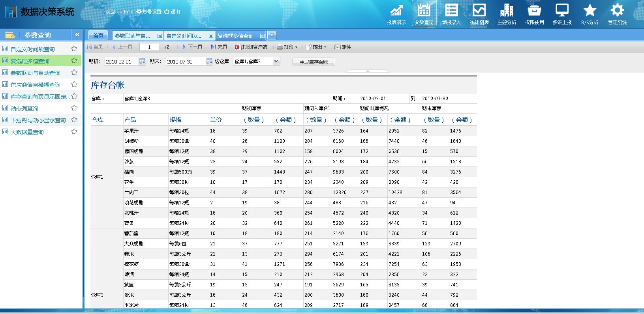Toggle favorite star for 供应商信息模糊查询

tap(74, 84)
